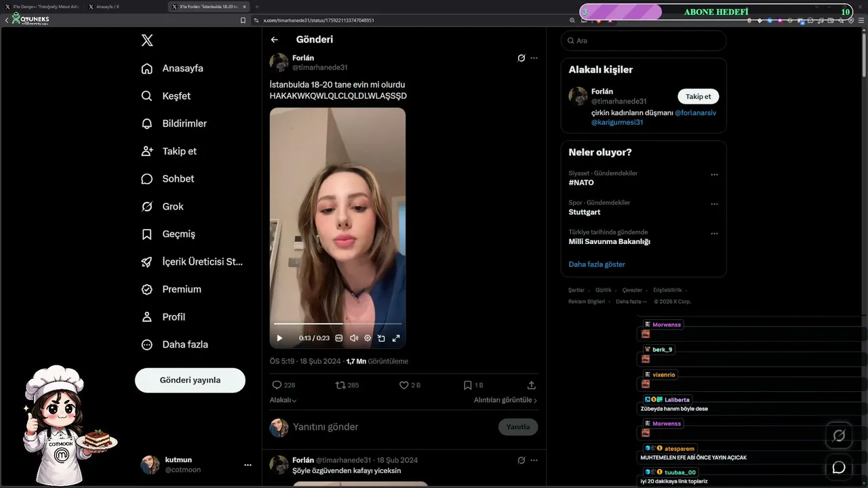
Task: Open Grok from the sidebar
Action: [162, 207]
